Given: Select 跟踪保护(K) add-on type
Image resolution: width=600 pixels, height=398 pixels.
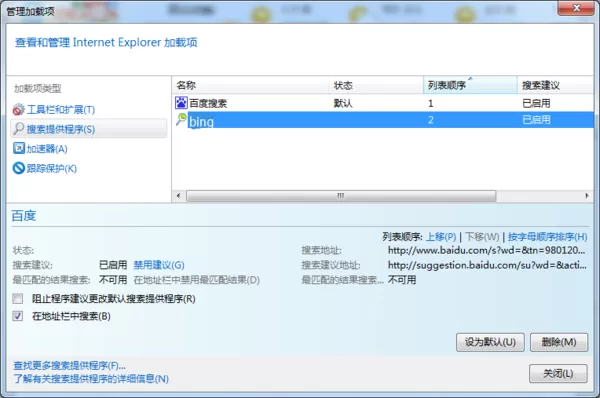Looking at the screenshot, I should 51,168.
